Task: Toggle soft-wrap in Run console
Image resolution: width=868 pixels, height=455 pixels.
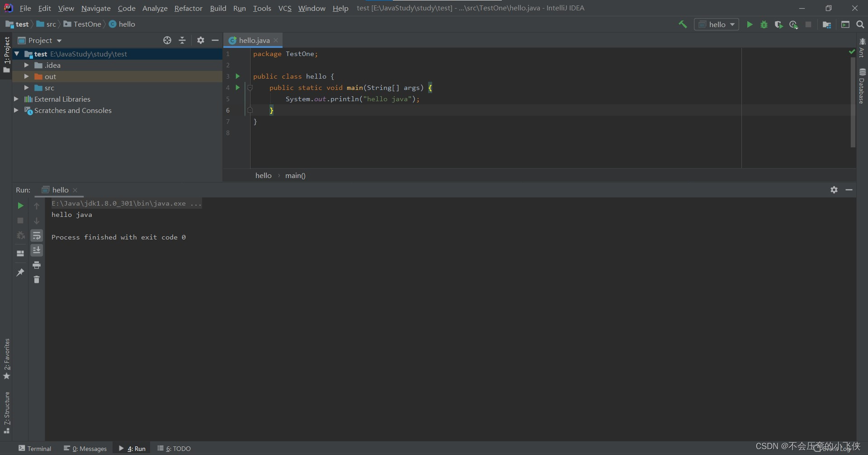Action: click(x=37, y=235)
